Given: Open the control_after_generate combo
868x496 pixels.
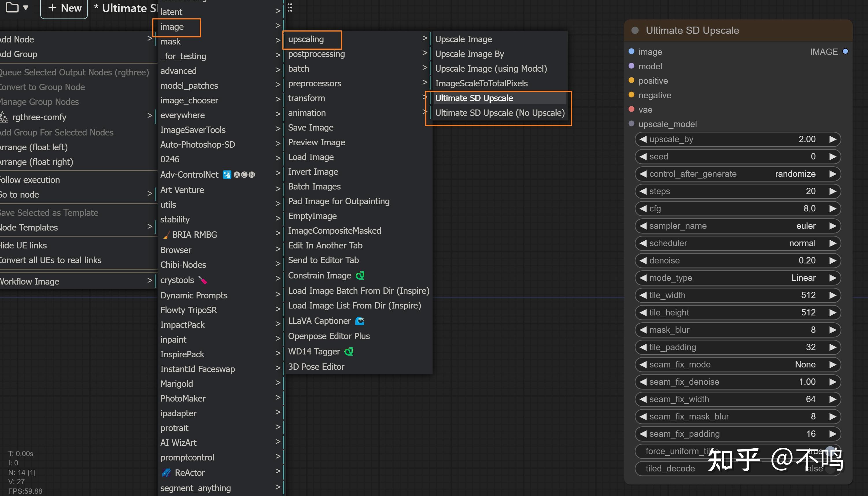Looking at the screenshot, I should coord(738,174).
